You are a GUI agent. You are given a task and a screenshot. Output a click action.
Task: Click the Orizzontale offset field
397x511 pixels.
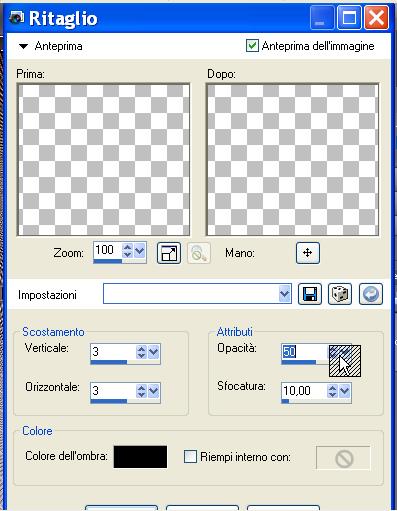[x=113, y=391]
